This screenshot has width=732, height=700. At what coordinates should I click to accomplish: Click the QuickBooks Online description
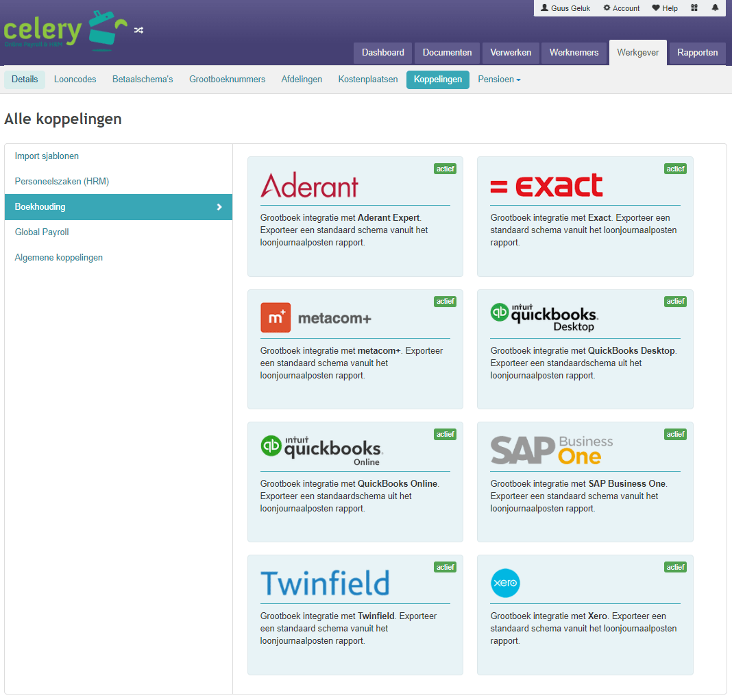click(350, 496)
